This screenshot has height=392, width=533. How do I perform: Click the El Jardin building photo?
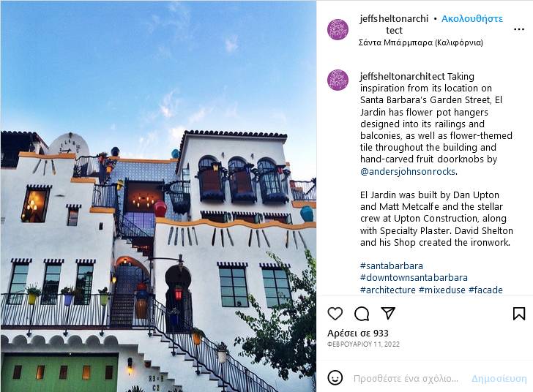click(158, 196)
